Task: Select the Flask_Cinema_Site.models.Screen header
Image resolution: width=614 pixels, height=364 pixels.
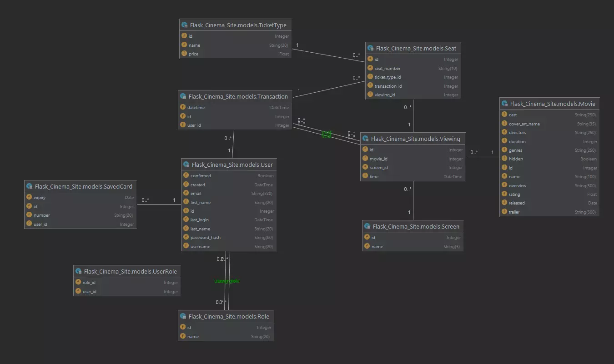Action: click(x=413, y=226)
